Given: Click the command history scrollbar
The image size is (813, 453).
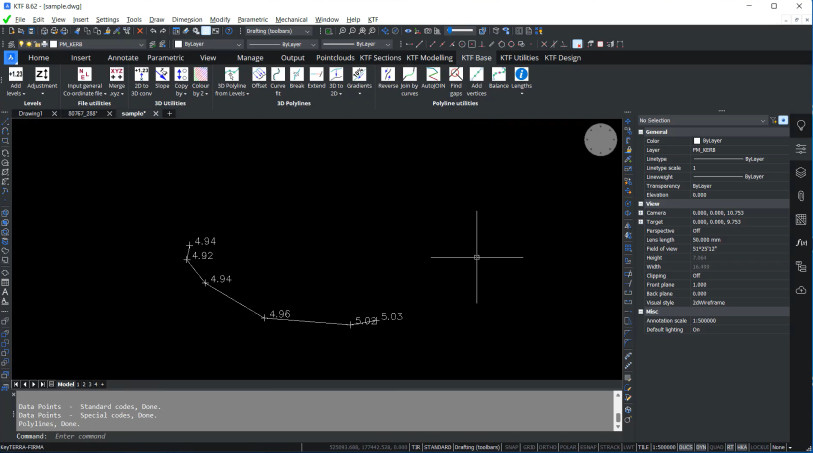Looking at the screenshot, I should click(618, 410).
